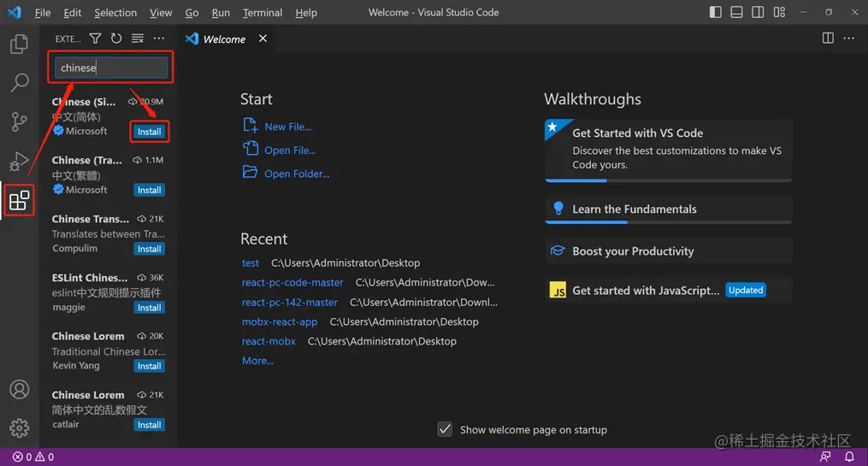Split the editor right
The width and height of the screenshot is (868, 466).
pyautogui.click(x=828, y=38)
